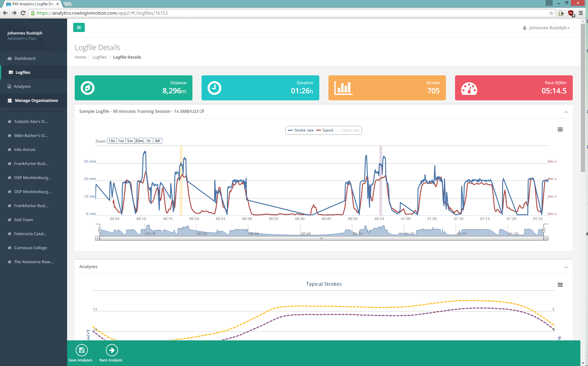Viewport: 588px width, 366px height.
Task: Collapse the Analyses panel
Action: (x=566, y=267)
